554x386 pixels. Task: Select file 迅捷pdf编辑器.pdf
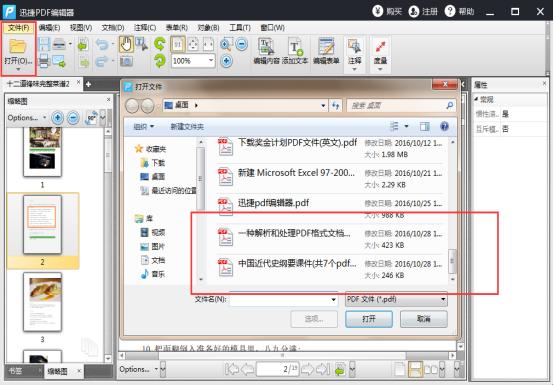330,208
